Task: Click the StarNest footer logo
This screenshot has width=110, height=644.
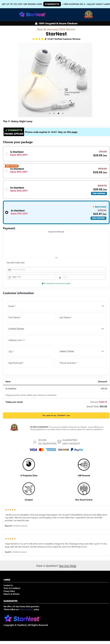Action: click(x=22, y=619)
